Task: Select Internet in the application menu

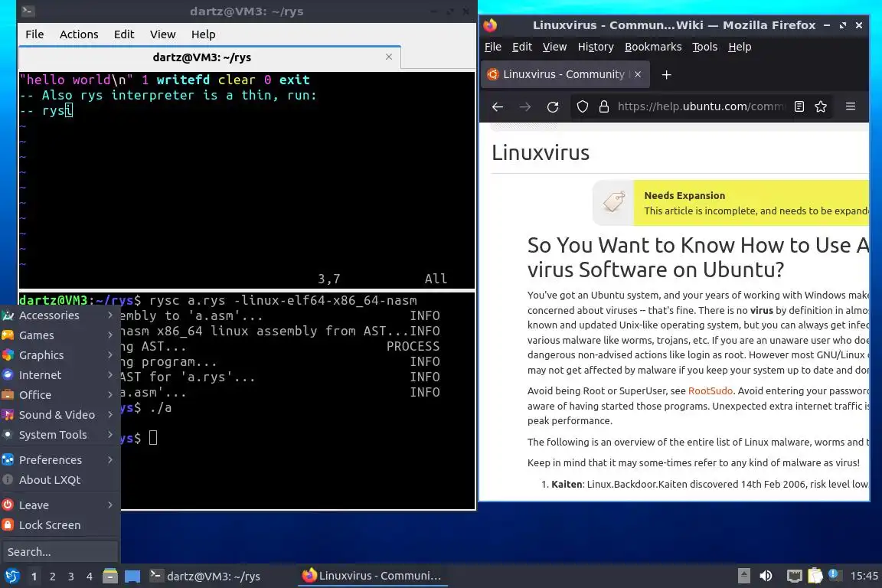Action: pyautogui.click(x=60, y=374)
